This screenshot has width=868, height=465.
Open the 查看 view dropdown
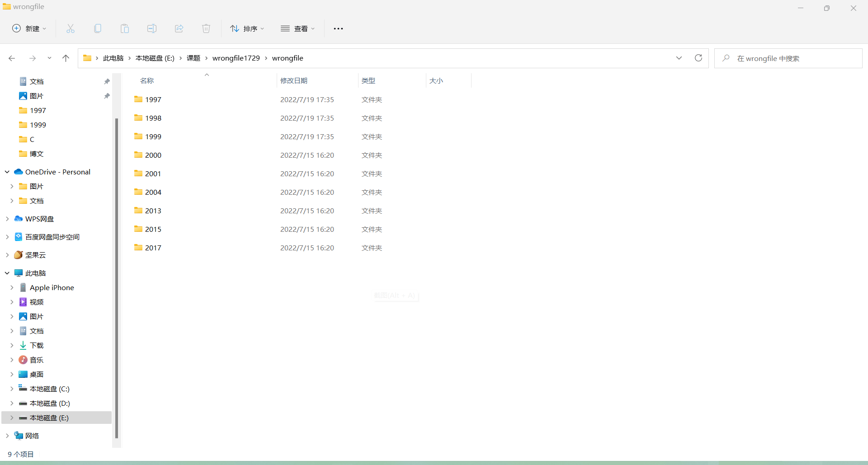297,28
